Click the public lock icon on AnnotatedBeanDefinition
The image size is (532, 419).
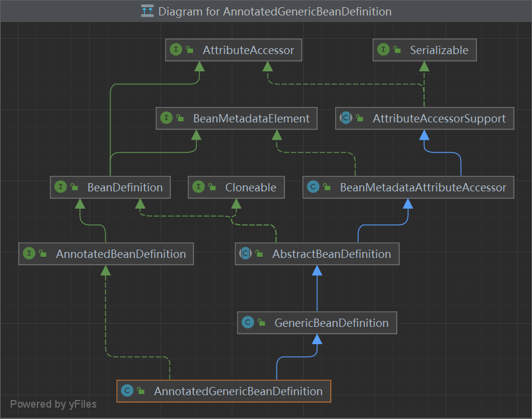pyautogui.click(x=43, y=253)
